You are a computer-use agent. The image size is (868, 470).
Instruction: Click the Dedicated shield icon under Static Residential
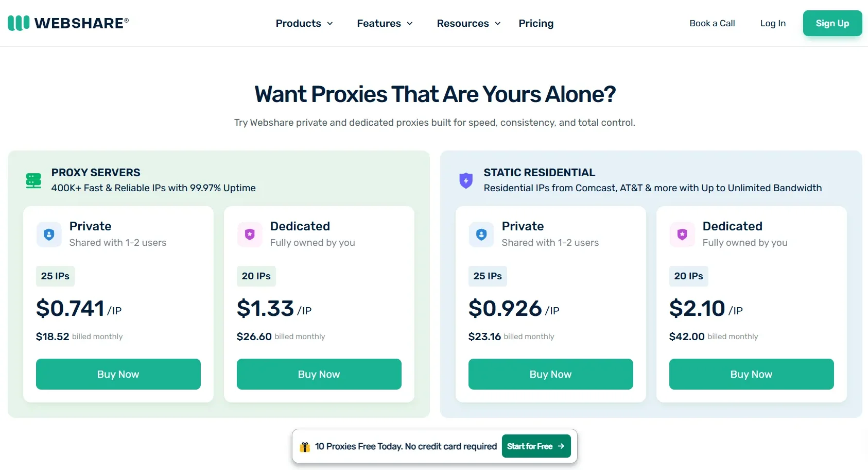tap(682, 234)
